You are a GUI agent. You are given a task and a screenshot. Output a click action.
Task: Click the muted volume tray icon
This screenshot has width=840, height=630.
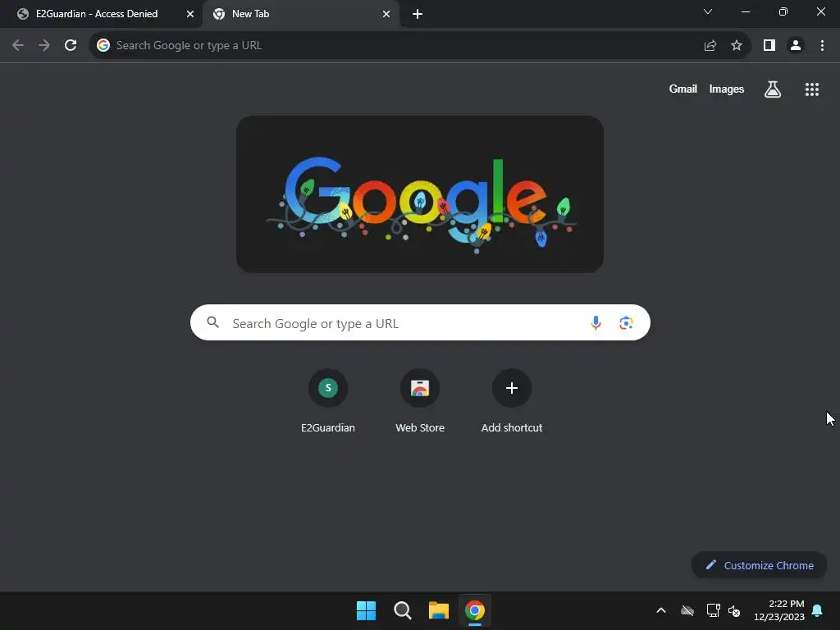pos(734,610)
